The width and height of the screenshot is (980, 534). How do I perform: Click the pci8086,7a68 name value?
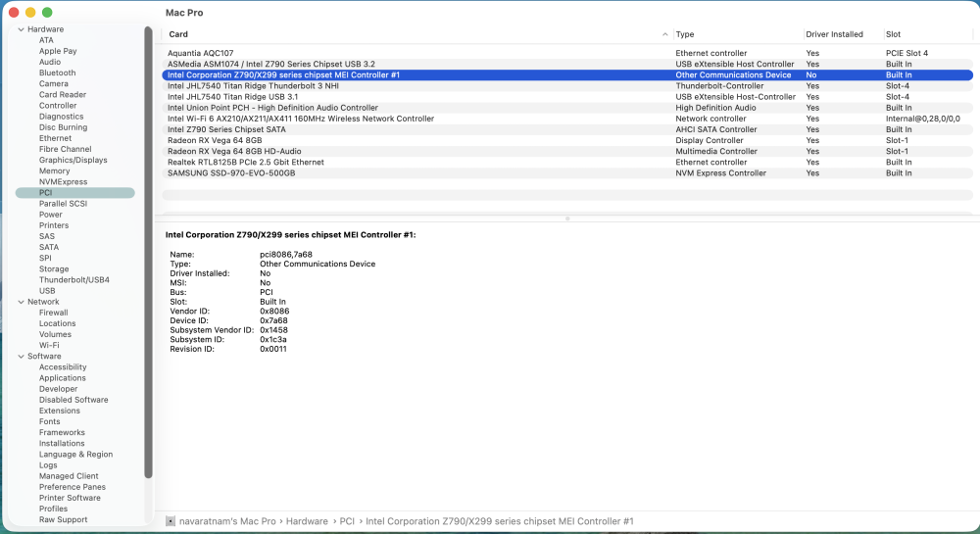point(286,255)
